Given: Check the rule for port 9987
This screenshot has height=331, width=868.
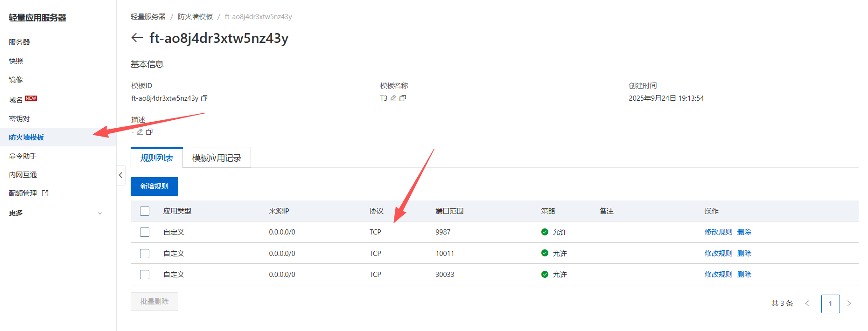Looking at the screenshot, I should [145, 232].
